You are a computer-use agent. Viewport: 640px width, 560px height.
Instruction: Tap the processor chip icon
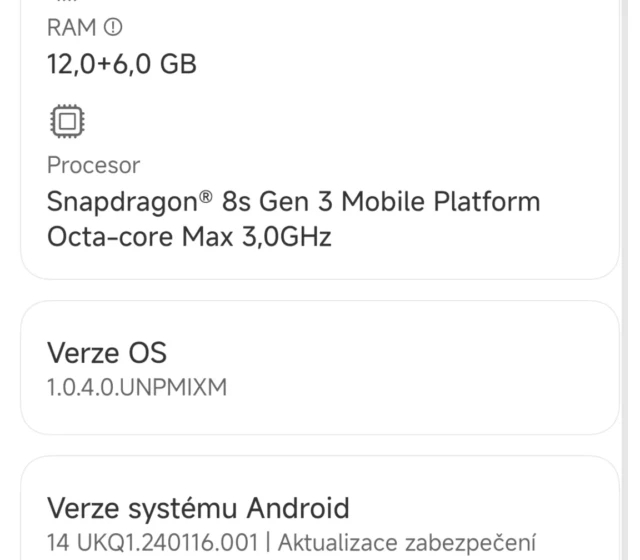(67, 121)
